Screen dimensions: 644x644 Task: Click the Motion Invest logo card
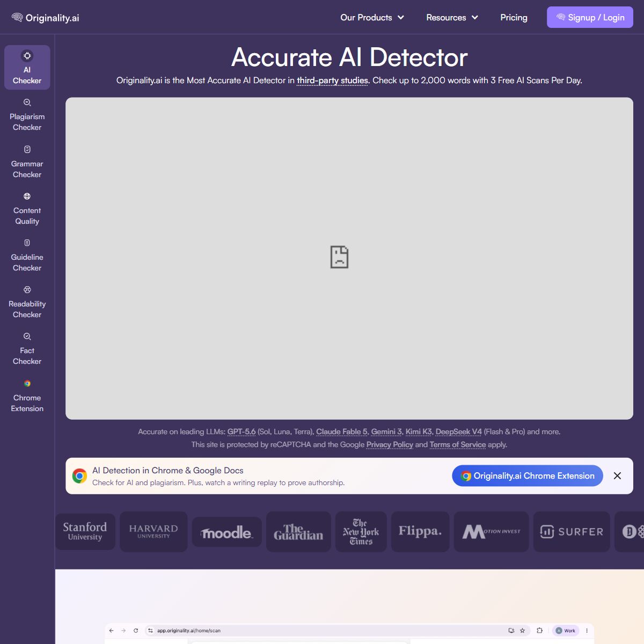pos(492,531)
